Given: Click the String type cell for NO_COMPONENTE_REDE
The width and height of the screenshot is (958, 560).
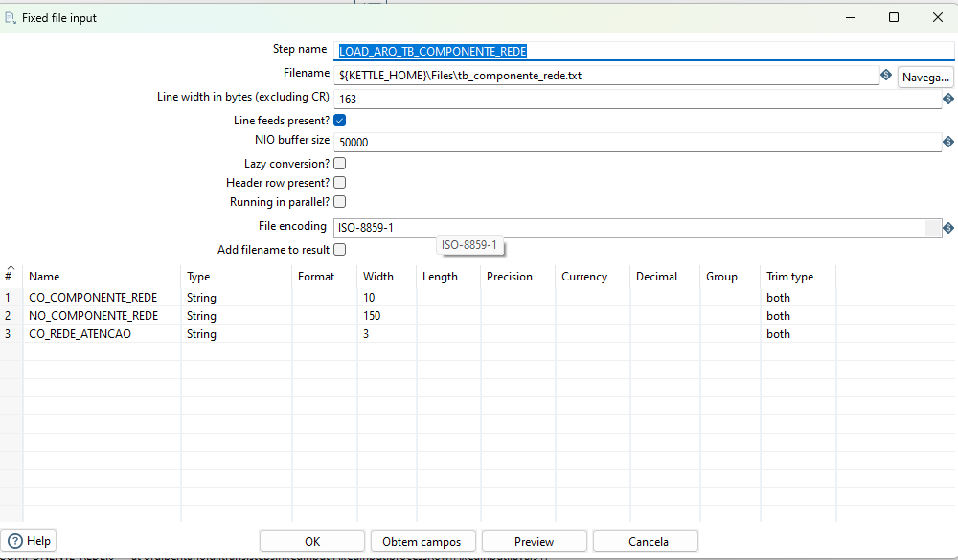Looking at the screenshot, I should tap(237, 316).
